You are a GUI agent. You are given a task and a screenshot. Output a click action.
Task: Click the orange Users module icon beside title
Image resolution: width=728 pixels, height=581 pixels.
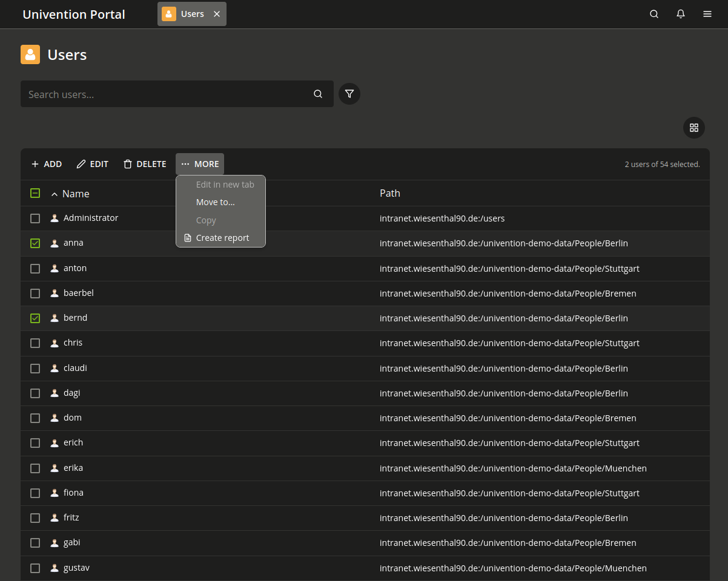tap(30, 54)
